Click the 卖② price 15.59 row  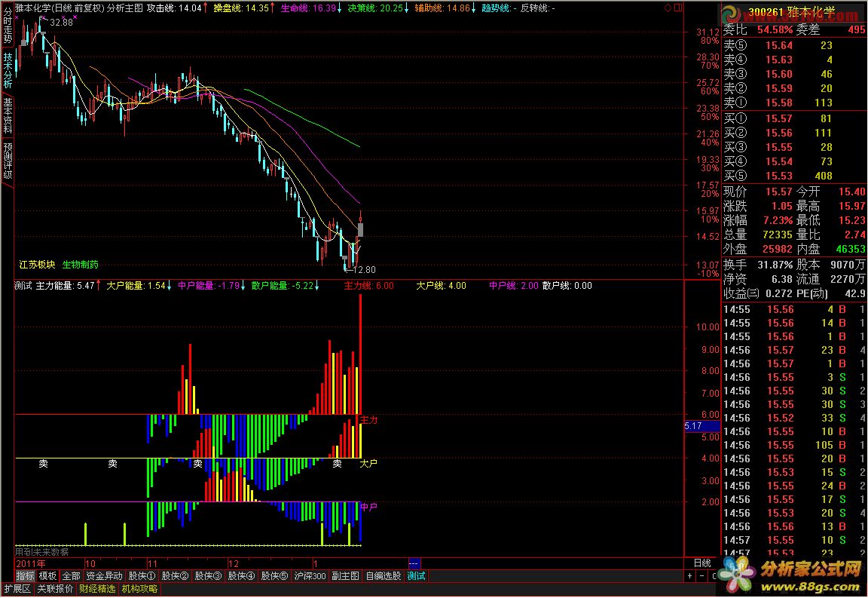click(x=794, y=89)
